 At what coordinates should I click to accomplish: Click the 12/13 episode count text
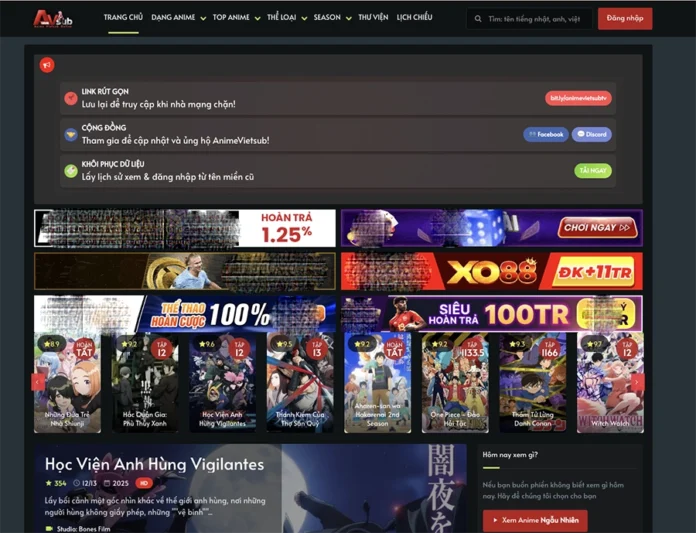89,483
